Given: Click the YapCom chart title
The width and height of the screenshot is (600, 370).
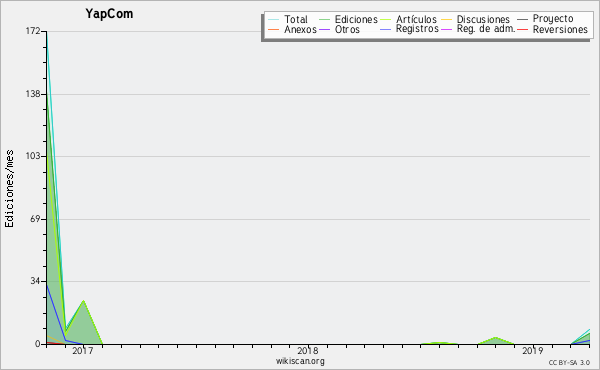Looking at the screenshot, I should [x=109, y=14].
